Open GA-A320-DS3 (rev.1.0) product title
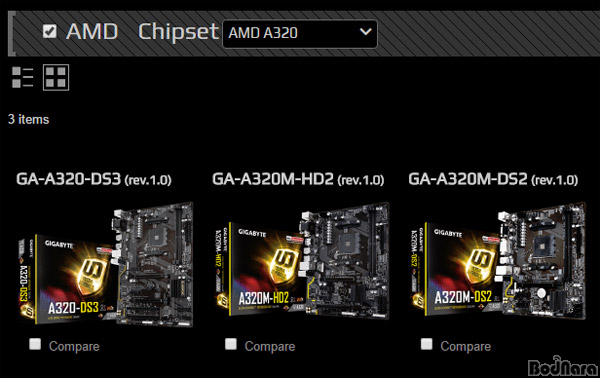The width and height of the screenshot is (600, 378). pos(94,179)
